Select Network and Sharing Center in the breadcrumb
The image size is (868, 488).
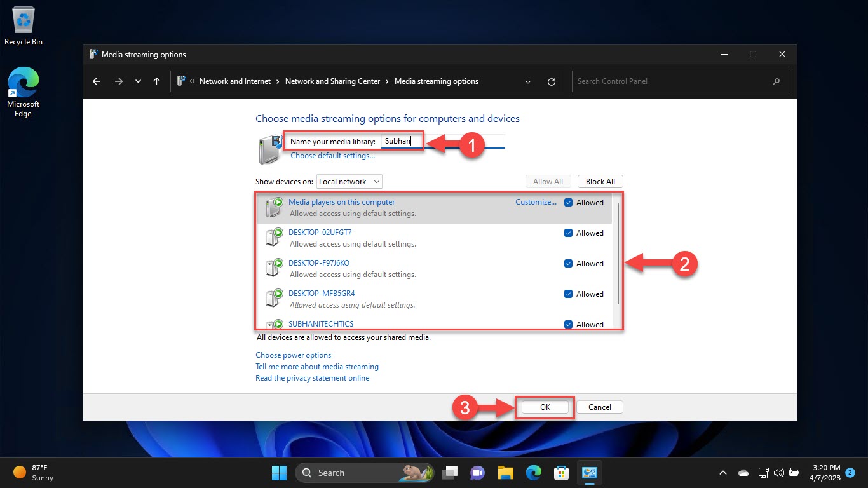333,81
